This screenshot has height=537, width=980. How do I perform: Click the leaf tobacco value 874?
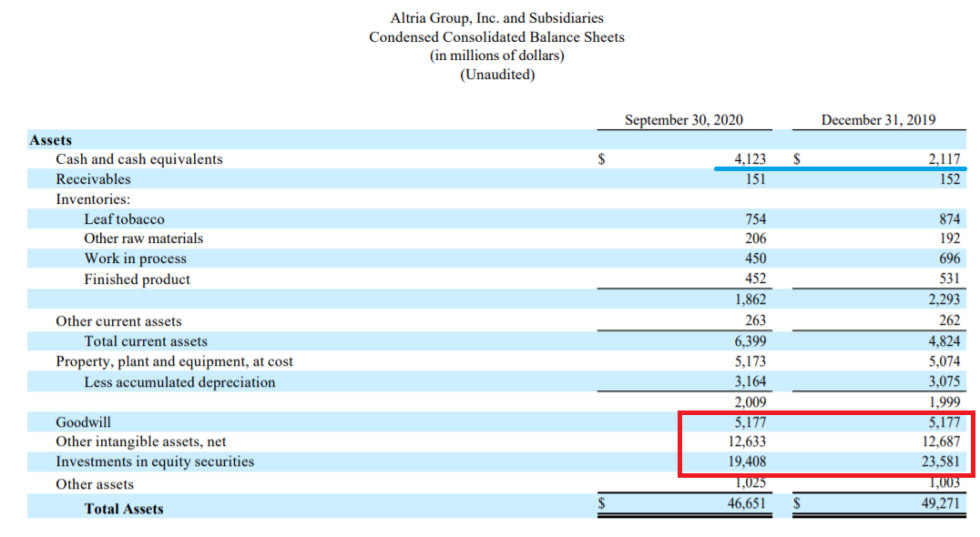click(x=949, y=219)
